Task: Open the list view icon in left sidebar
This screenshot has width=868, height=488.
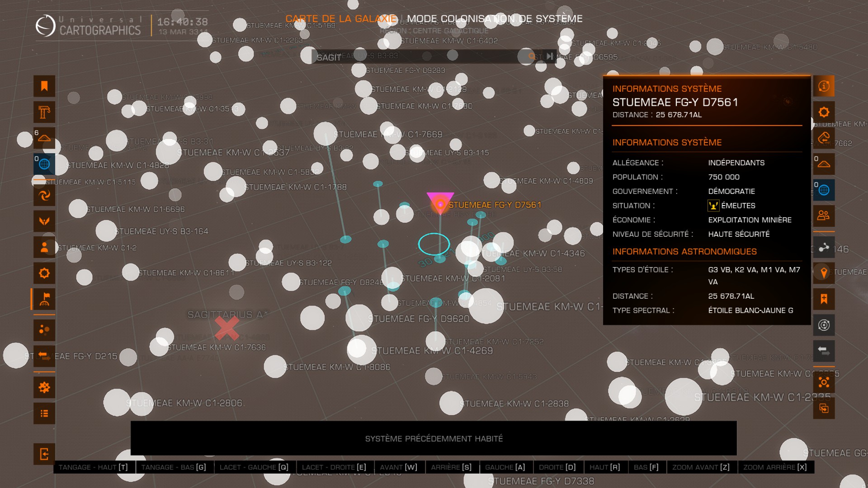Action: [x=44, y=413]
